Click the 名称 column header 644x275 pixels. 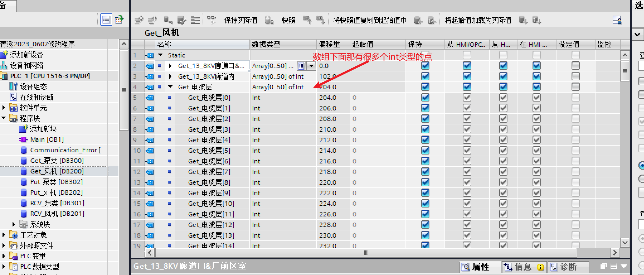pos(202,44)
